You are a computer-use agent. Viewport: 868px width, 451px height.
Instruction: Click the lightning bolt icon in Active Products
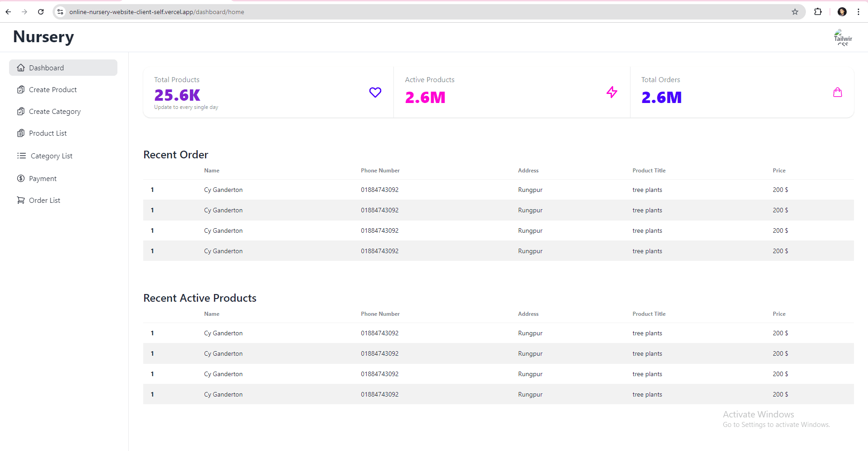[611, 93]
